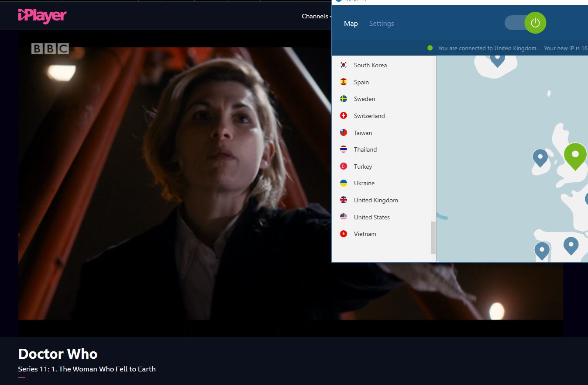The width and height of the screenshot is (588, 385).
Task: Click the Spain flag icon
Action: click(x=344, y=82)
